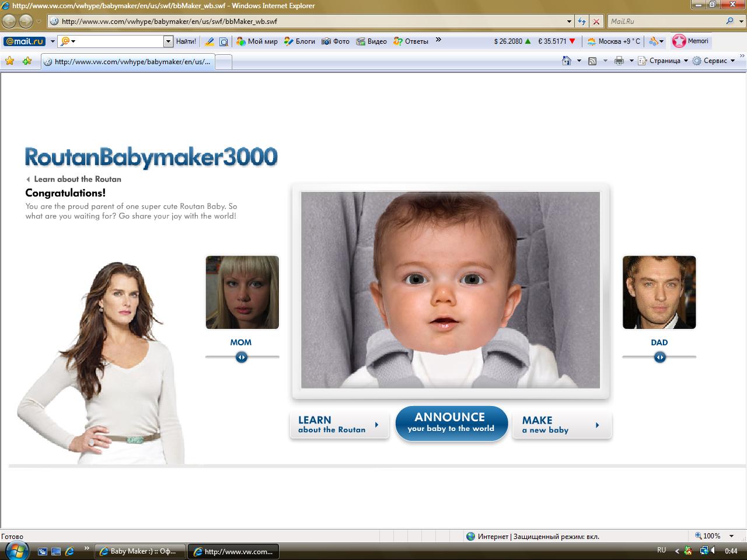Click the Memori toolbar button

click(x=690, y=41)
